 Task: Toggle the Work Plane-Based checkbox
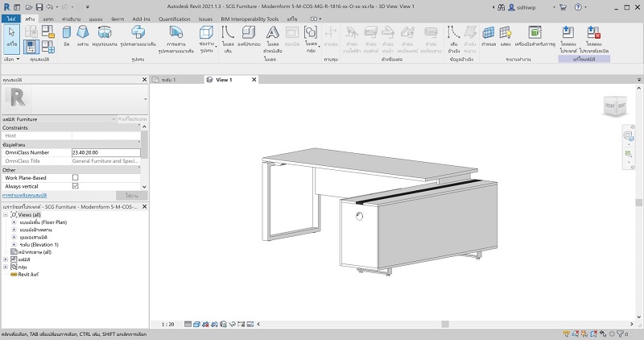click(75, 177)
